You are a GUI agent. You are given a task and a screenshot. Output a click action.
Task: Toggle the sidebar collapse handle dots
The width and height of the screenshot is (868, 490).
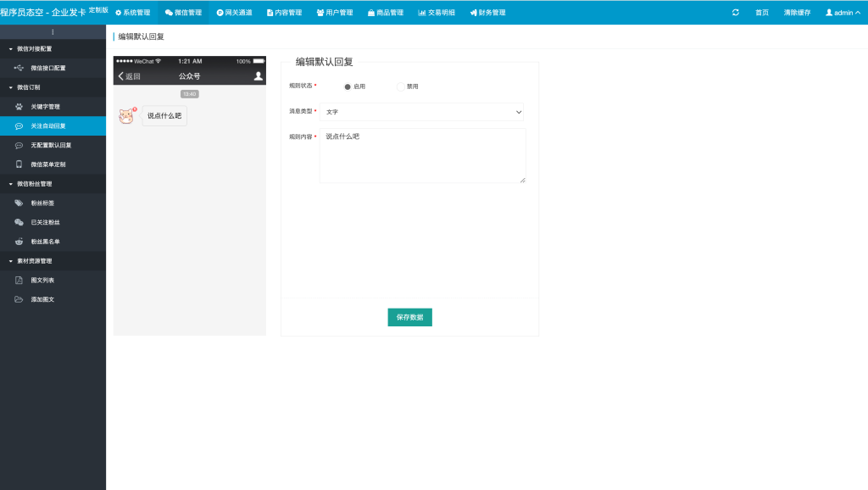pos(53,32)
